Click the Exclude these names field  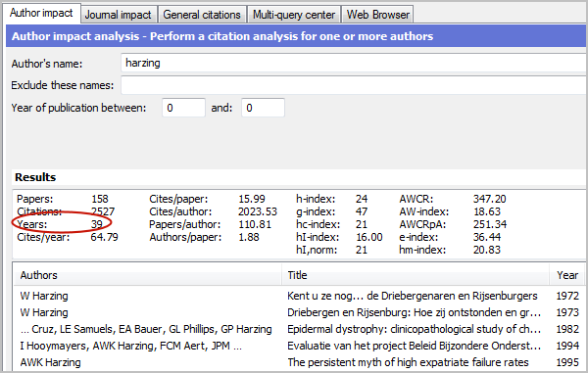point(354,85)
